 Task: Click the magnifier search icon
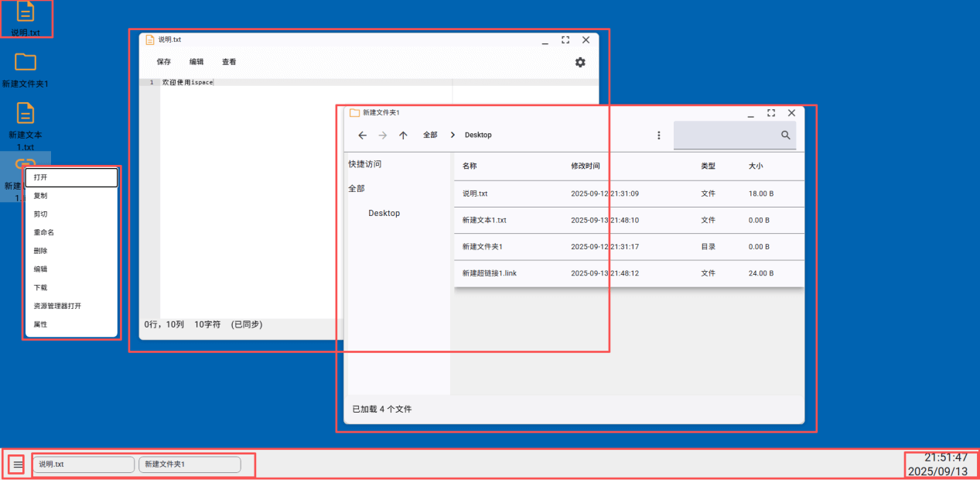[786, 135]
